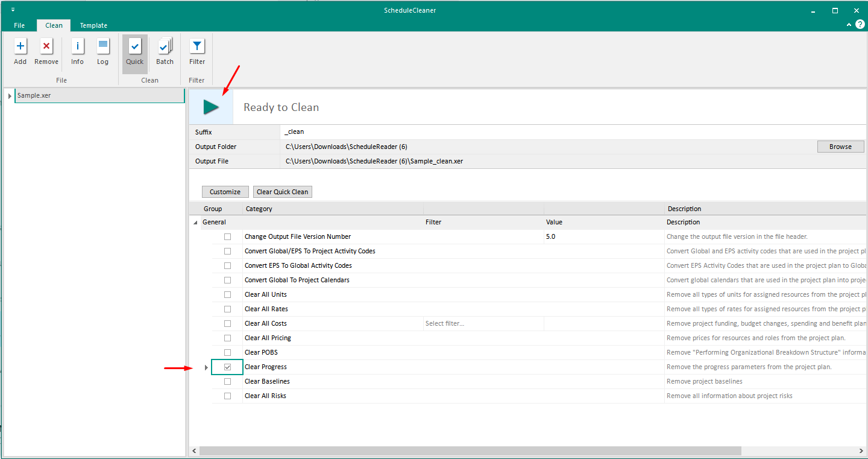Select the Clear All Pricing row text
The height and width of the screenshot is (459, 868).
point(268,338)
